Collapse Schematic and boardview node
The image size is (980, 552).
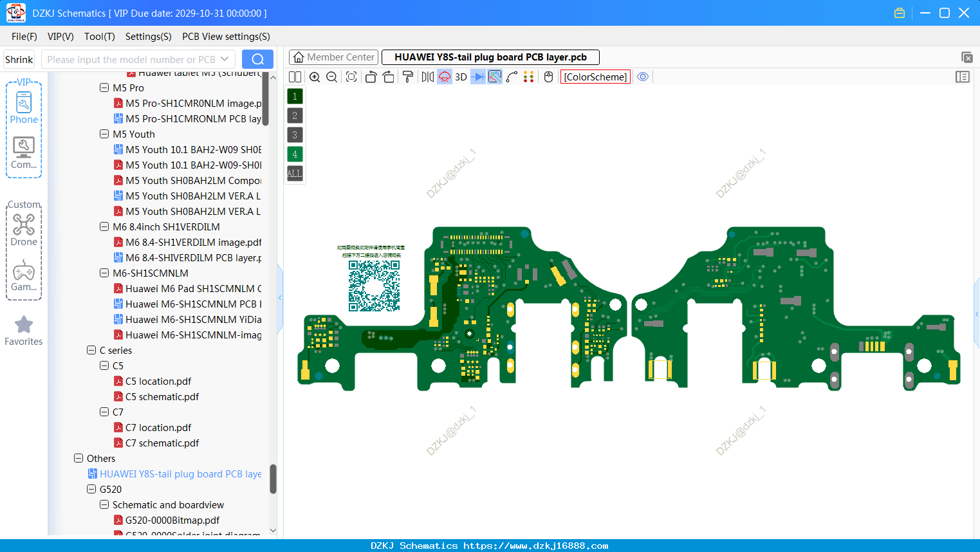tap(104, 504)
